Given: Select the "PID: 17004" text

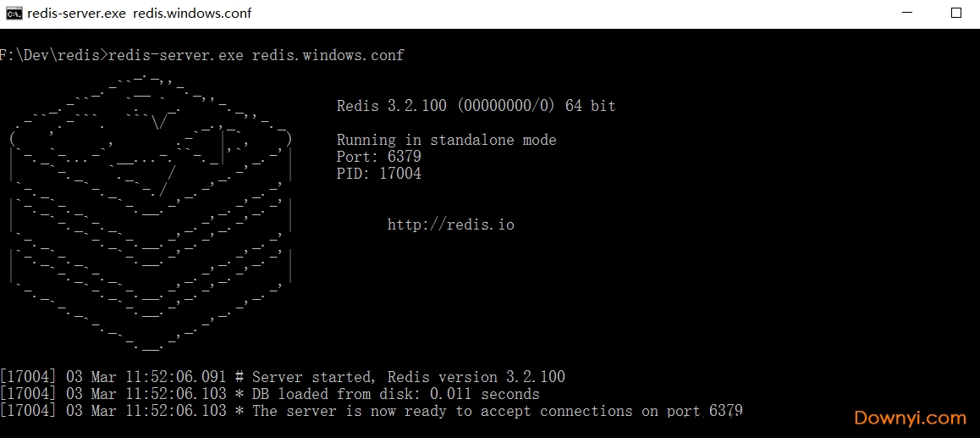Looking at the screenshot, I should (x=378, y=174).
